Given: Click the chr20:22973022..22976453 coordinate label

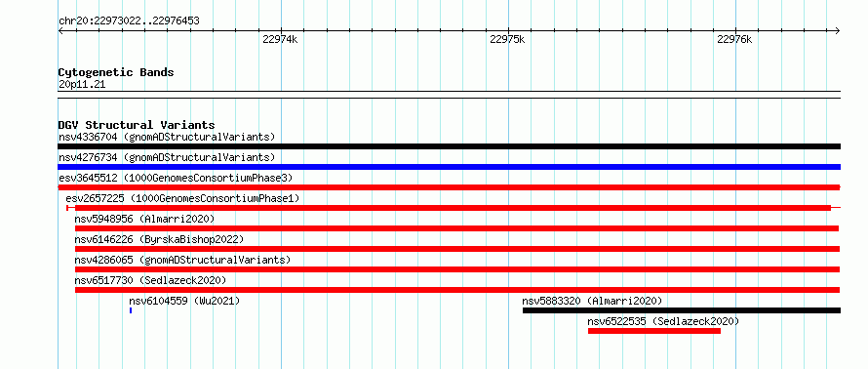Looking at the screenshot, I should tap(129, 21).
